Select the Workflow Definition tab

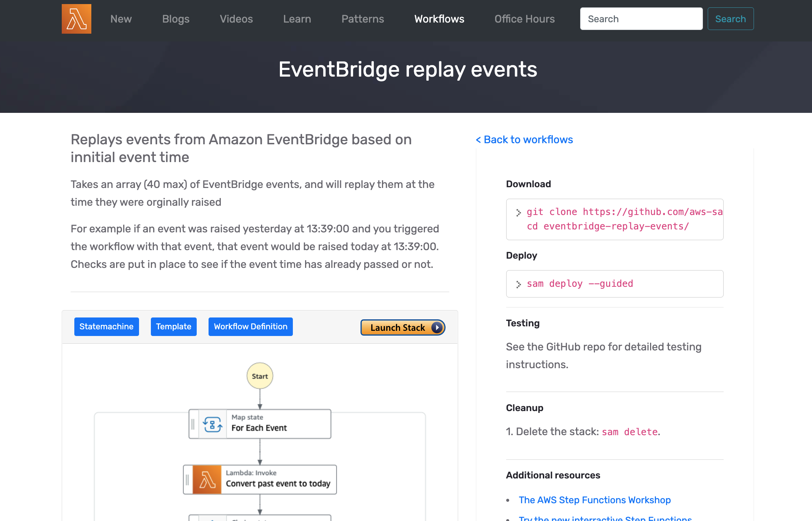click(250, 326)
